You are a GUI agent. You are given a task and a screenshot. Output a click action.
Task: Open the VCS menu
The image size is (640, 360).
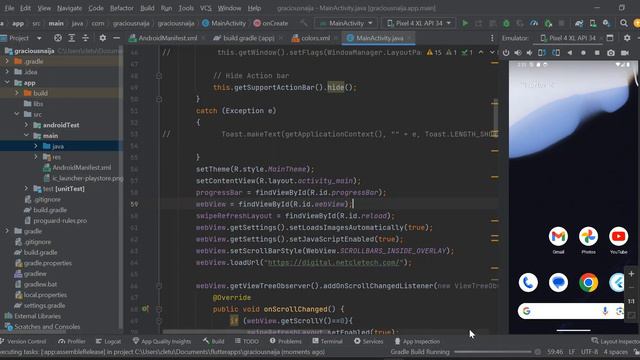pos(206,8)
